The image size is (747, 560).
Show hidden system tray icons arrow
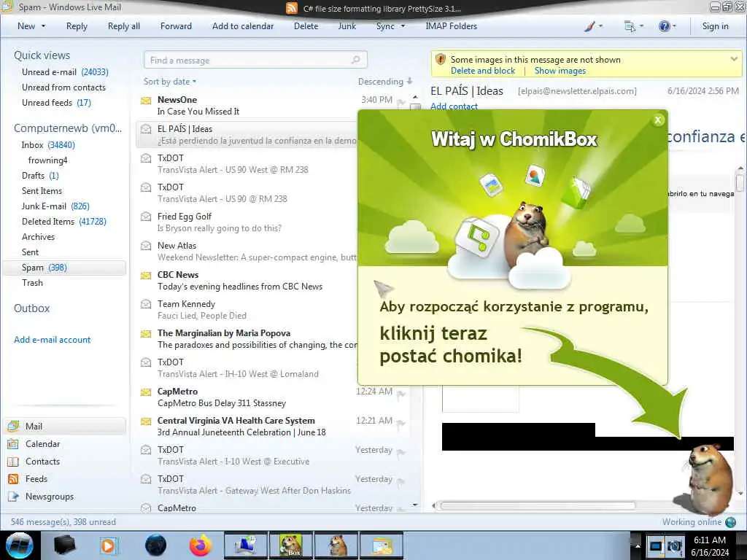(638, 545)
